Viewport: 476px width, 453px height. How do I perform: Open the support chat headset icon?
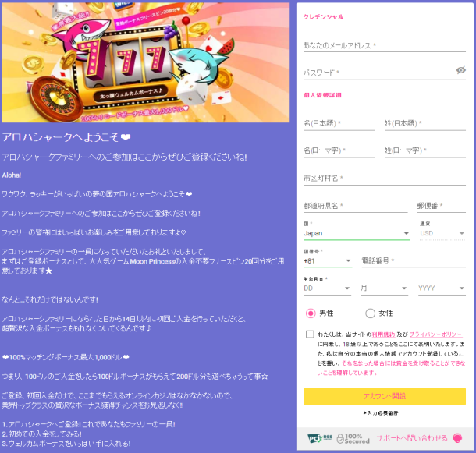point(457,438)
